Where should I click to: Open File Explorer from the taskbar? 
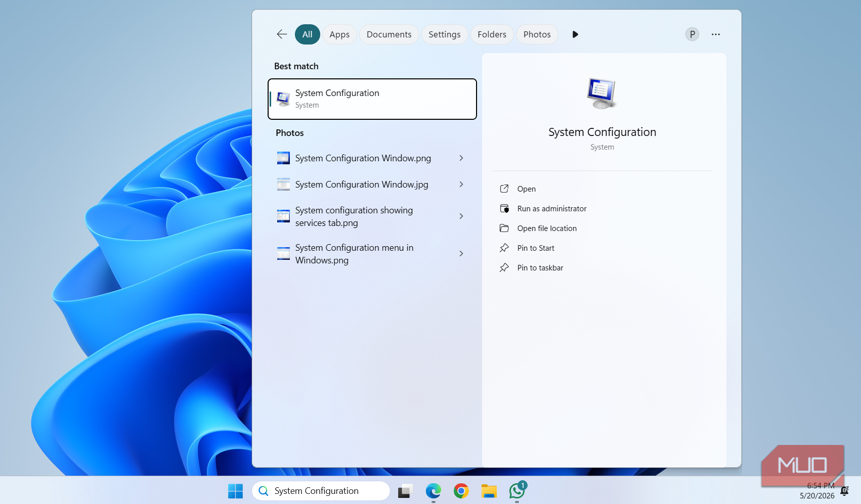pos(489,491)
